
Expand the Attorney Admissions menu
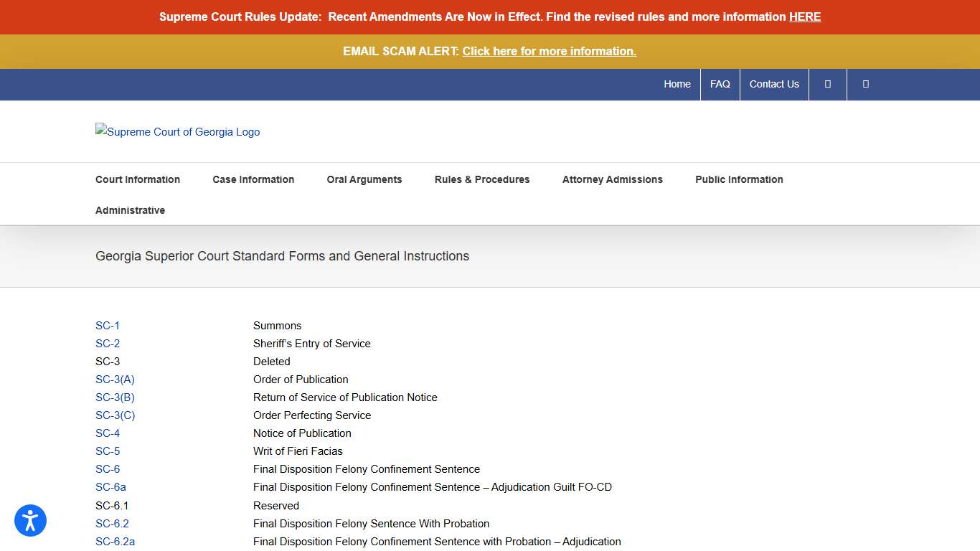(613, 179)
